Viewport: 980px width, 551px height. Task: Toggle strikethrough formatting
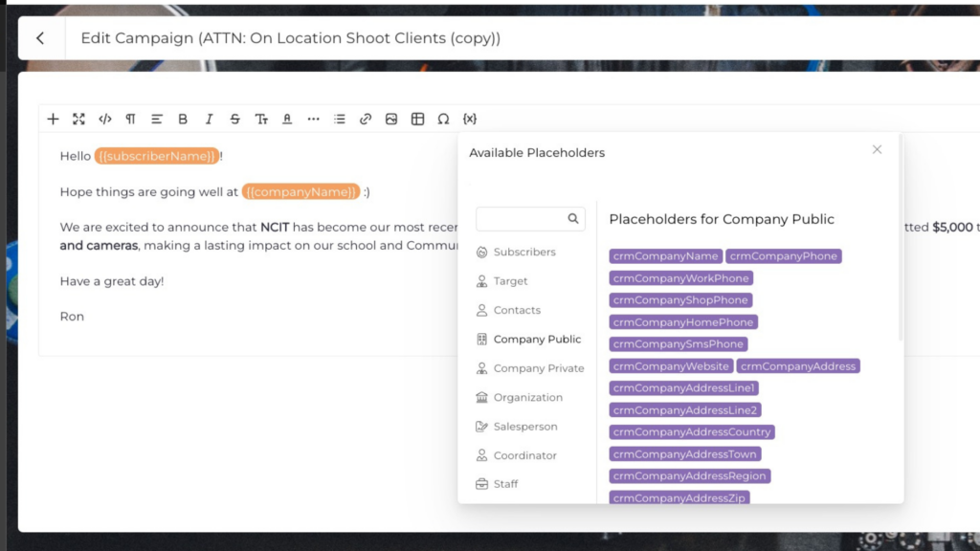[234, 120]
